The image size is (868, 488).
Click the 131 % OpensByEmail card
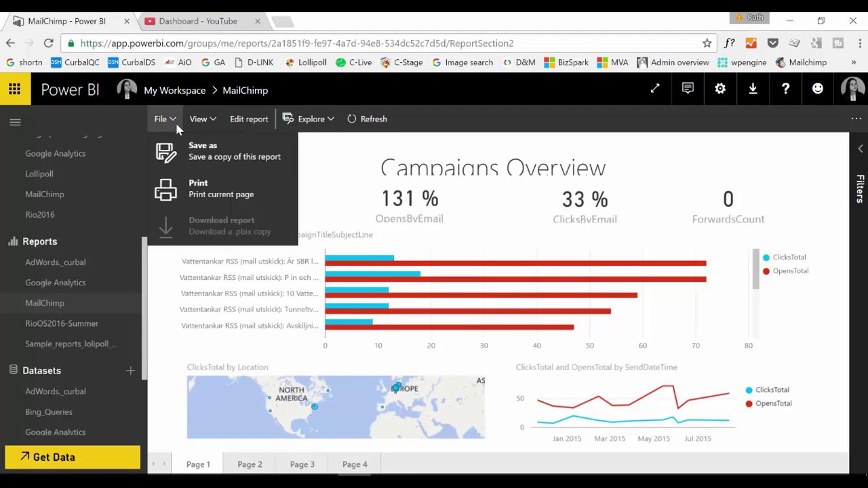click(x=410, y=206)
